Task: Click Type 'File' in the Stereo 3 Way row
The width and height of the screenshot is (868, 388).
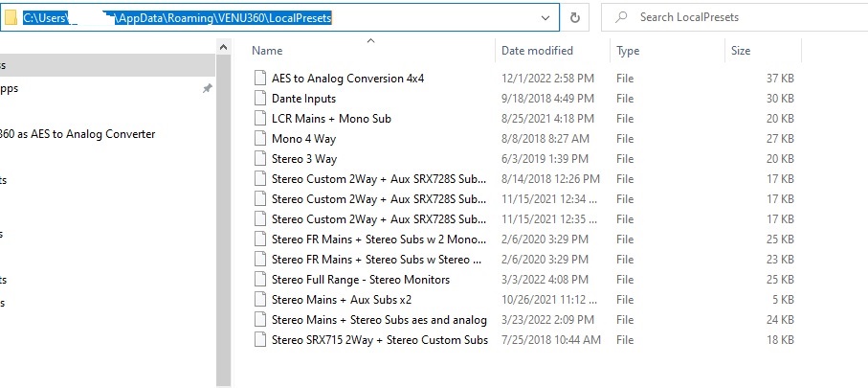Action: click(x=625, y=159)
